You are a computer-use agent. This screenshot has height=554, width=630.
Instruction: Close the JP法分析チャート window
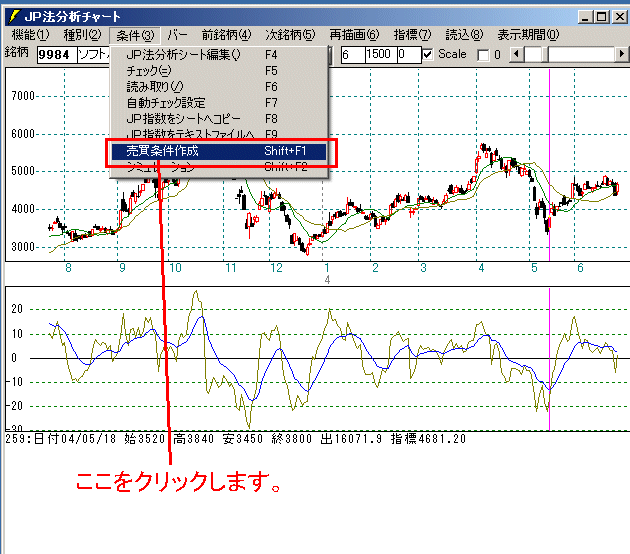point(619,17)
